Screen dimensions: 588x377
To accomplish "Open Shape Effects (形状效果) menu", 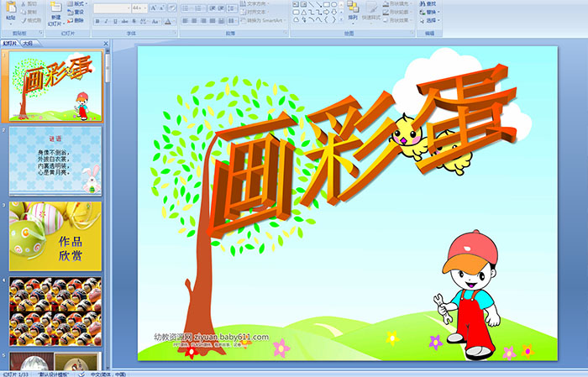I will click(397, 20).
